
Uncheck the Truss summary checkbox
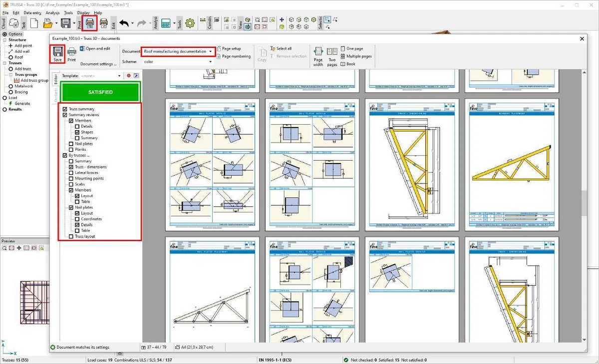[65, 109]
